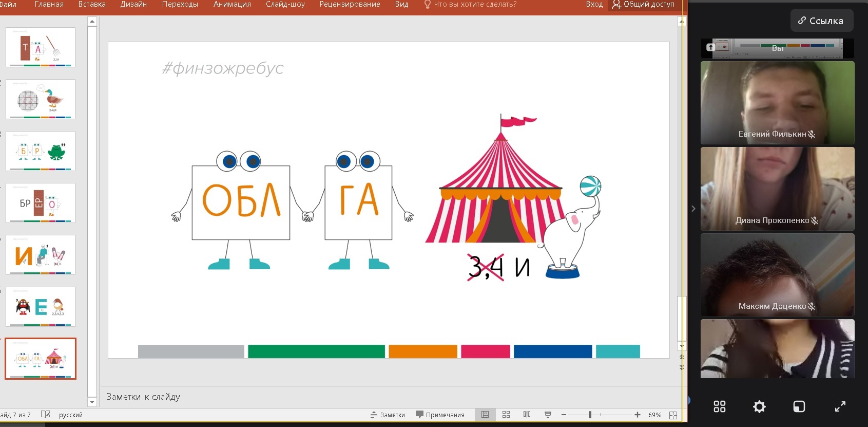Open the Вставка ribbon tab
The height and width of the screenshot is (427, 868).
[x=92, y=4]
